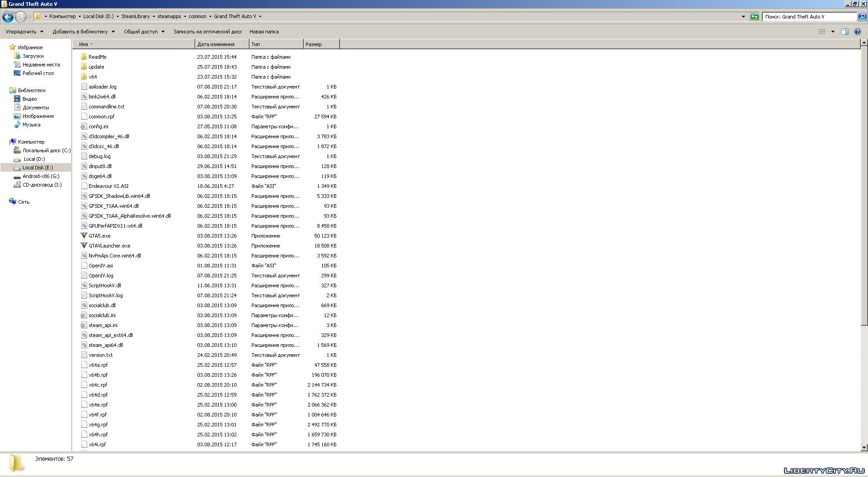Image resolution: width=868 pixels, height=477 pixels.
Task: Select the update folder icon
Action: 84,67
